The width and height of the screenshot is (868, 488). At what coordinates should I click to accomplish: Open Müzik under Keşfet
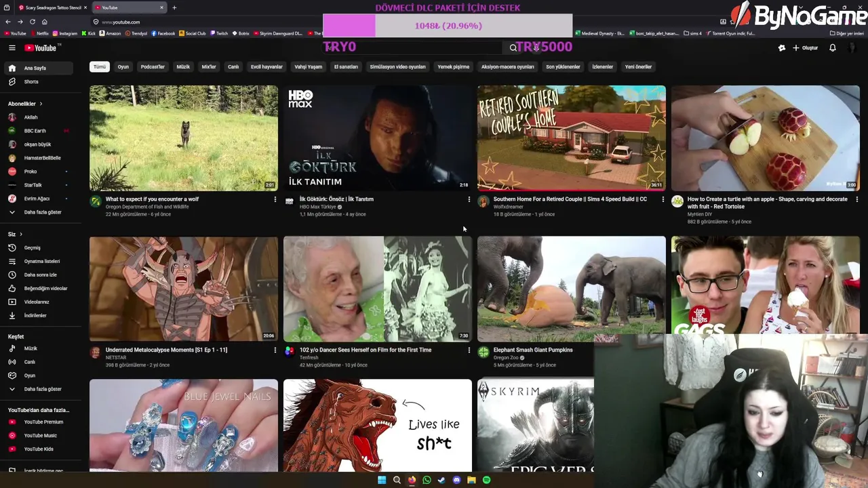coord(37,348)
